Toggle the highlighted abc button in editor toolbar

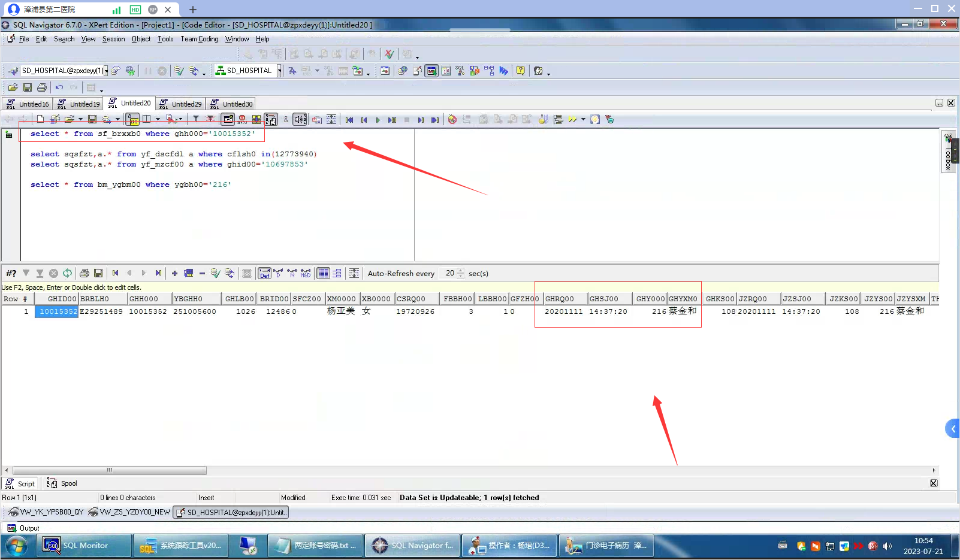(132, 119)
